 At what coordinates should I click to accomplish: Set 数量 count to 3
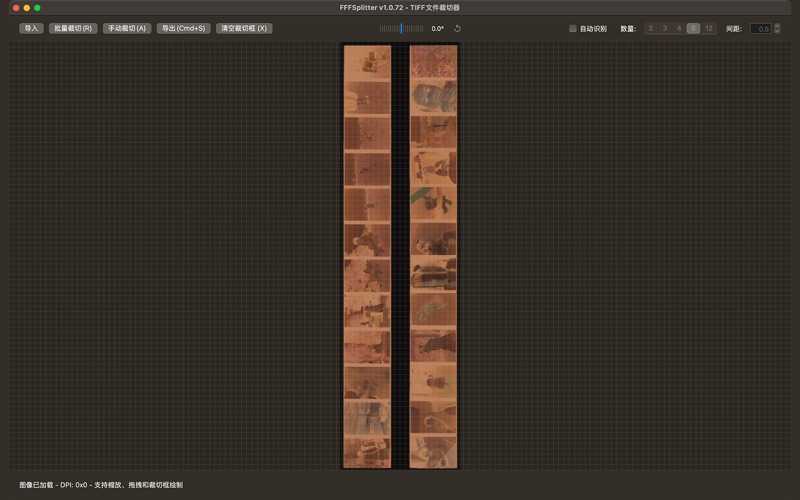(x=665, y=29)
